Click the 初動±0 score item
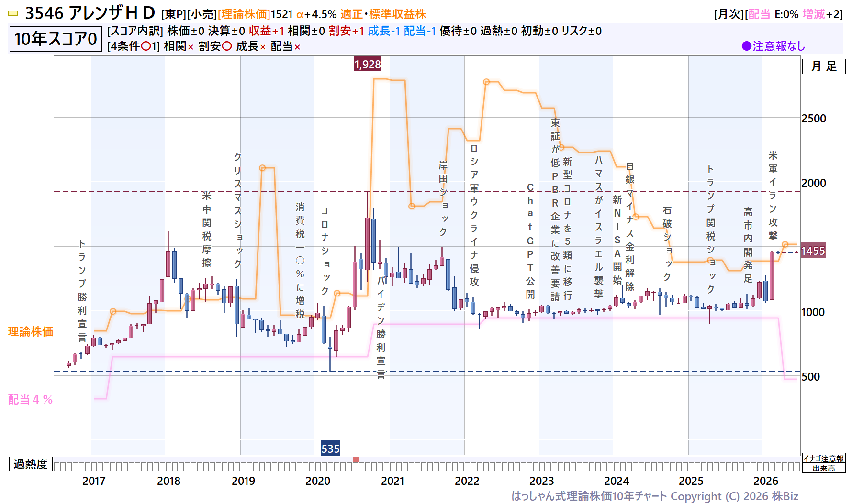852x504 pixels. (x=539, y=31)
